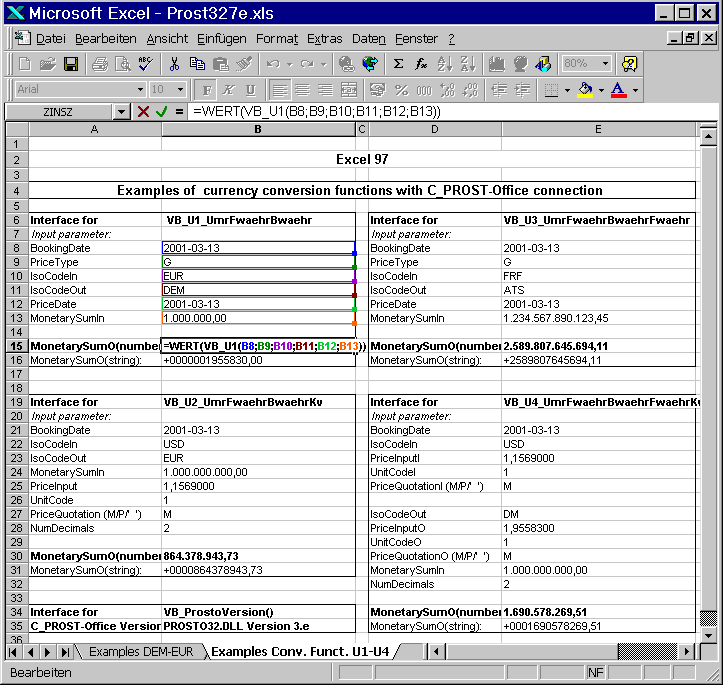Viewport: 723px width, 685px height.
Task: Click the vertical scrollbar down arrow
Action: tap(708, 636)
